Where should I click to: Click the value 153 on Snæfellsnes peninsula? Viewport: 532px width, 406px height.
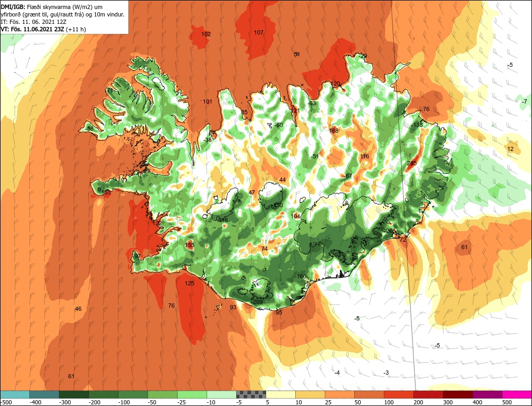(x=106, y=192)
